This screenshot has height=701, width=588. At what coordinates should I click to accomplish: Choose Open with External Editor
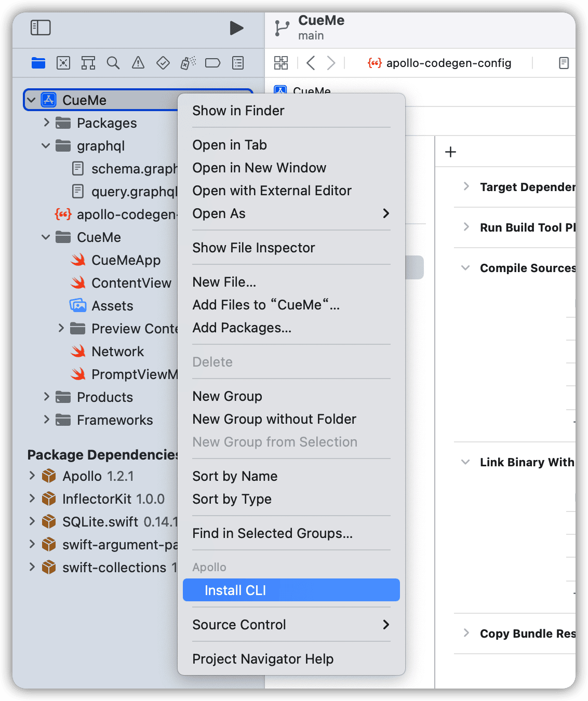tap(291, 191)
